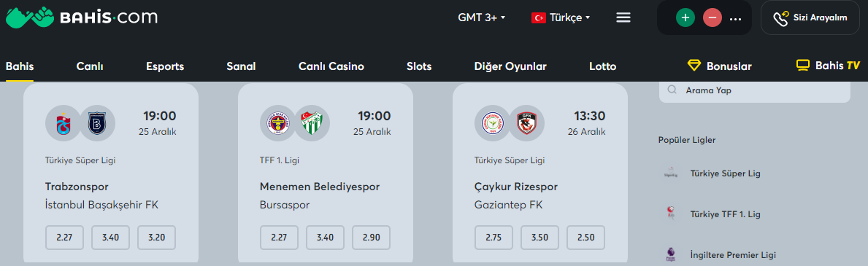Pick the 3.50 draw odds for Rizespor match
This screenshot has width=868, height=266.
[539, 238]
